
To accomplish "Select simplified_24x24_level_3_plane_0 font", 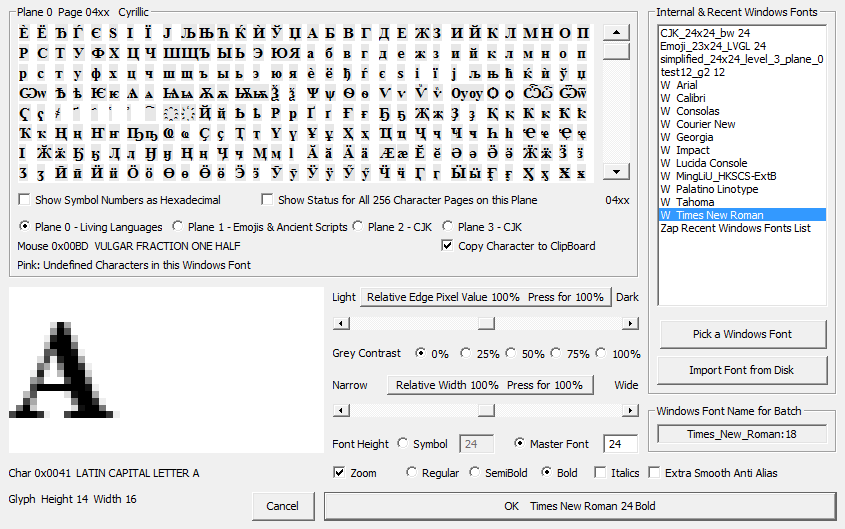I will [743, 59].
